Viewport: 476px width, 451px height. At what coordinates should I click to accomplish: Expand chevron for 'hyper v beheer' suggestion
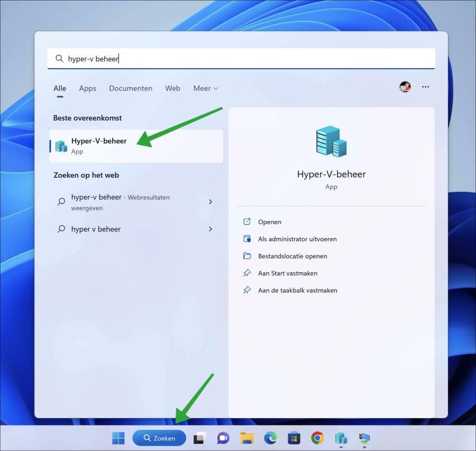[210, 229]
